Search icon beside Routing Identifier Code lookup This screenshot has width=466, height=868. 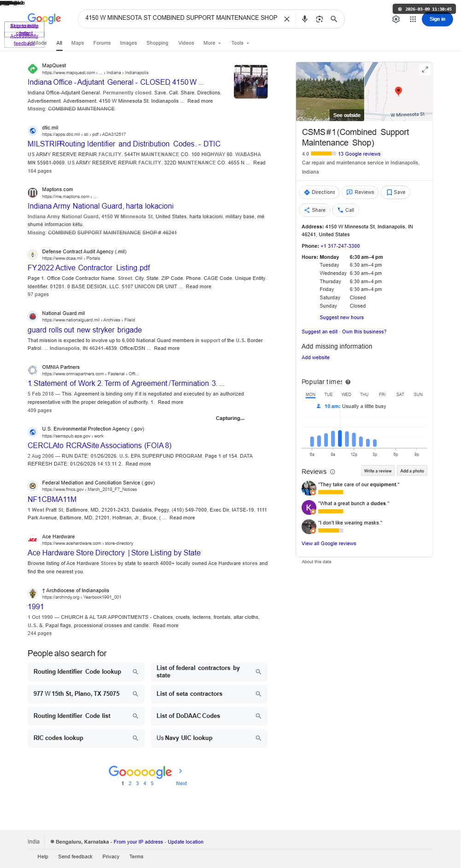(135, 672)
